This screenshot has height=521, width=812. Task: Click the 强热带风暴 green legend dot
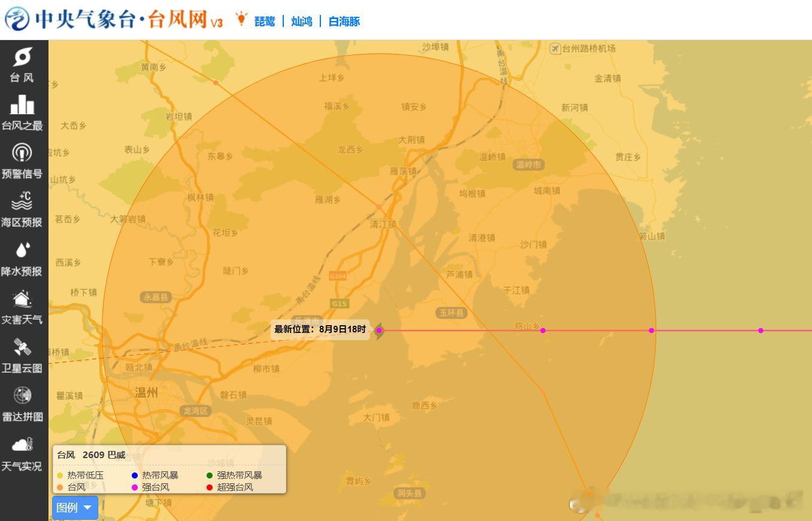pos(210,475)
